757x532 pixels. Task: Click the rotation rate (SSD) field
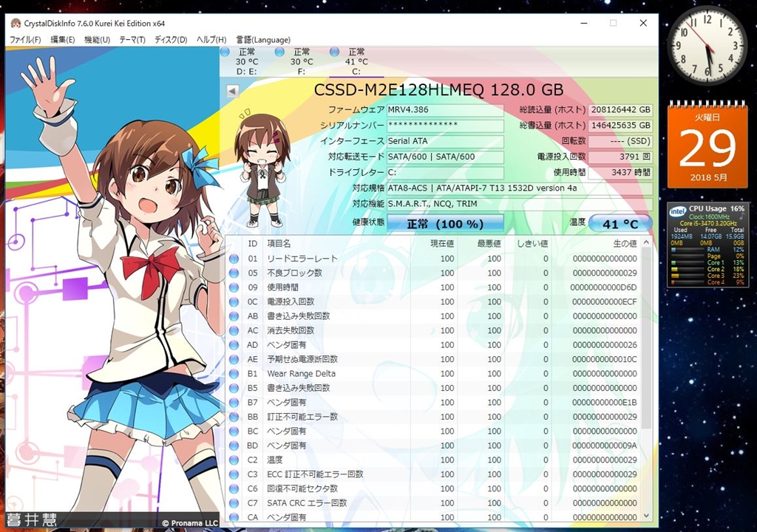tap(620, 141)
